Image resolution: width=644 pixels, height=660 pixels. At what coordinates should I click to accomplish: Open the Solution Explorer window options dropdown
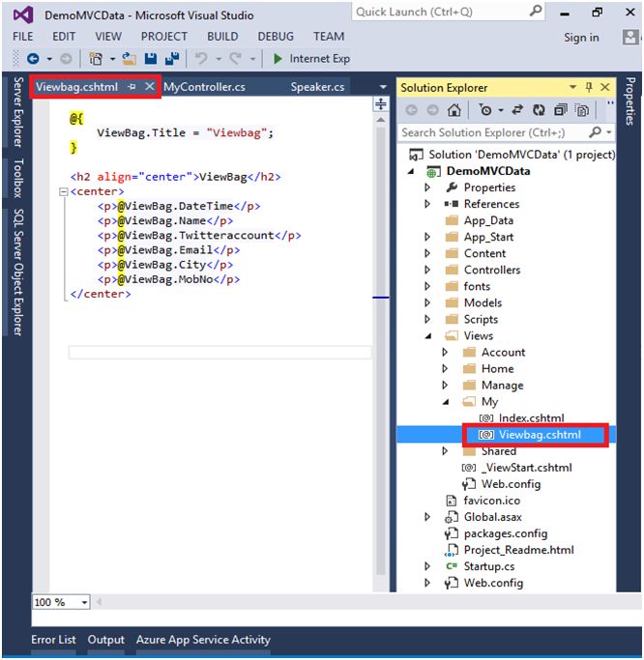pyautogui.click(x=572, y=87)
